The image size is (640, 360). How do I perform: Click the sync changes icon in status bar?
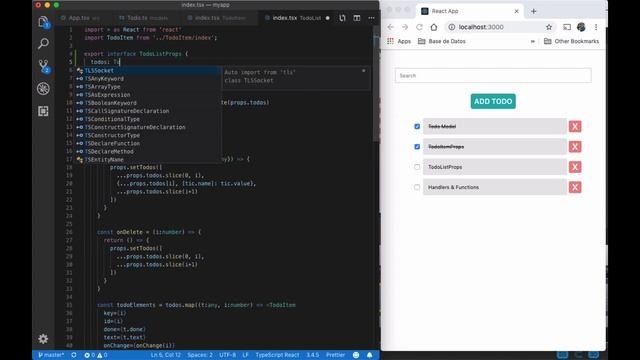tap(74, 355)
